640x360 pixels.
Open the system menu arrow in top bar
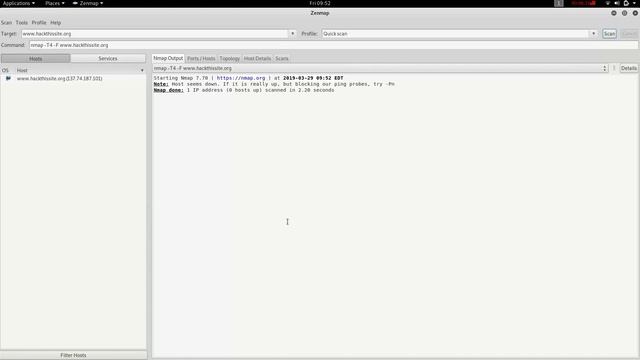pyautogui.click(x=635, y=3)
